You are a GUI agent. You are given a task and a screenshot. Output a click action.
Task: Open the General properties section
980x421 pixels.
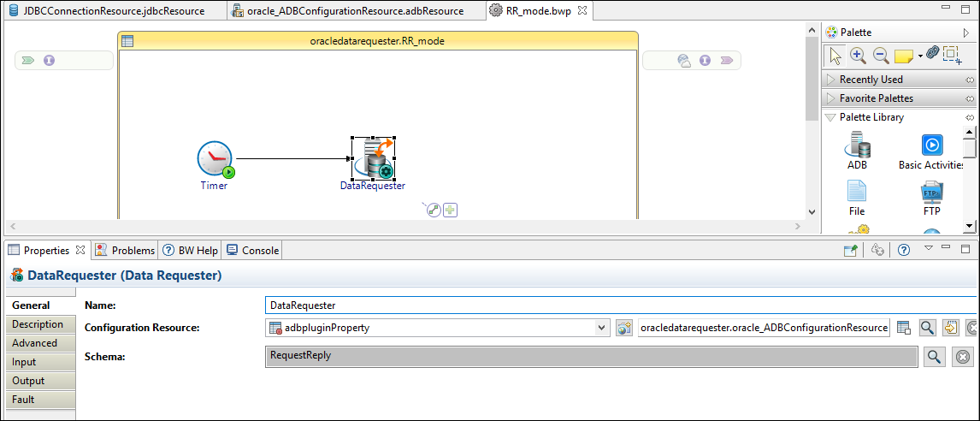coord(41,305)
